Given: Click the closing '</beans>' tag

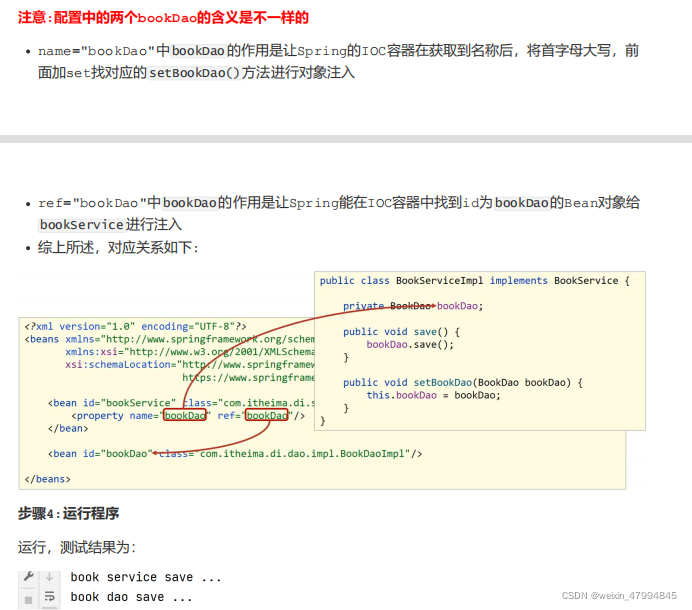Looking at the screenshot, I should pos(48,479).
